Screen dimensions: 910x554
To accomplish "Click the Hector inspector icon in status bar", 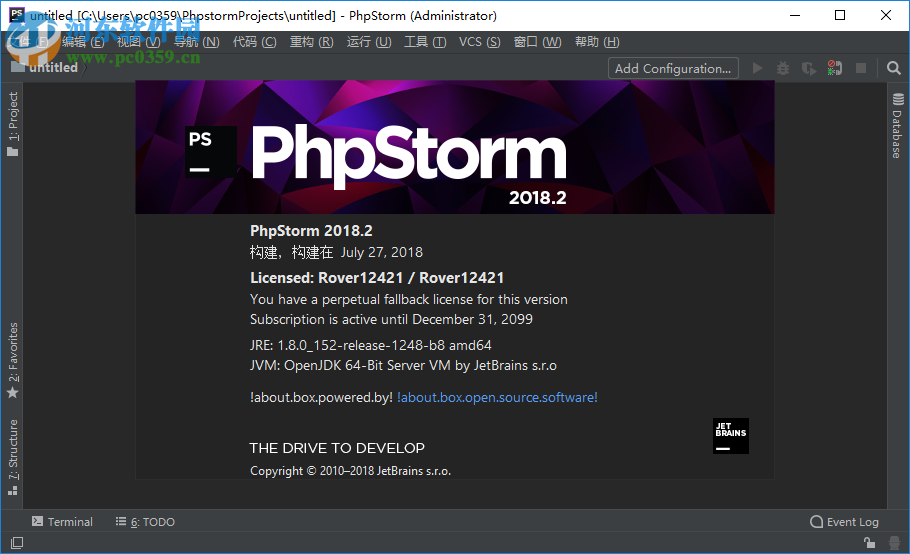I will click(x=894, y=543).
